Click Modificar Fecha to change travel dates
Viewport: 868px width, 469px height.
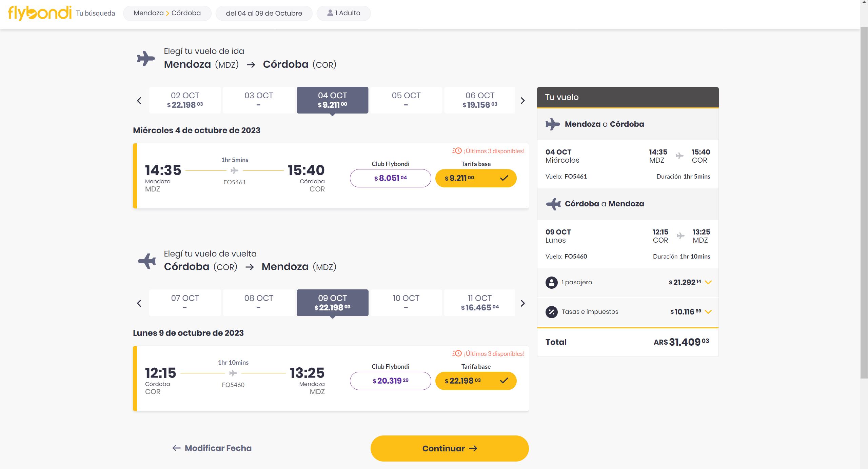[212, 448]
